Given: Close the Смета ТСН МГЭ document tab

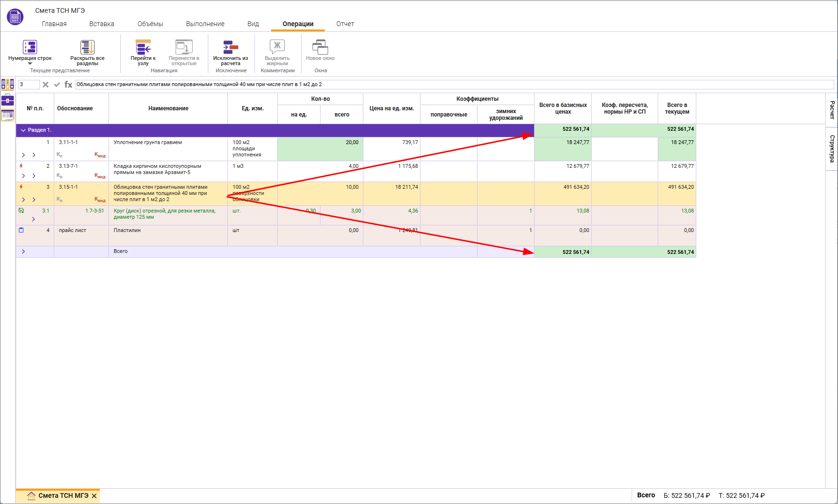Looking at the screenshot, I should (94, 496).
